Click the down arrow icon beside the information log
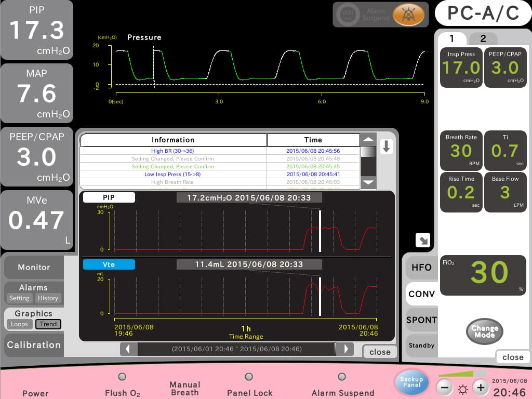Viewport: 532px width, 399px height. pyautogui.click(x=386, y=147)
